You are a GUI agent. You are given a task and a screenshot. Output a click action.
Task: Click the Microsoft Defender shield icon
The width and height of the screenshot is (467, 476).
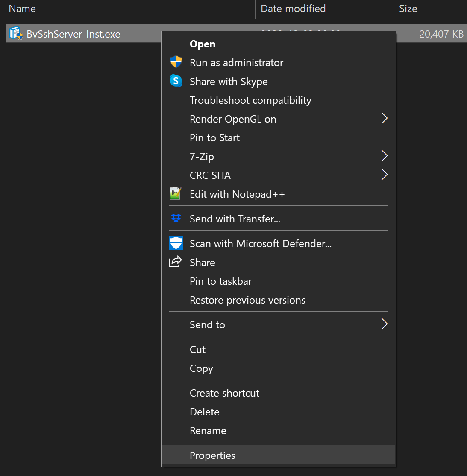tap(176, 243)
